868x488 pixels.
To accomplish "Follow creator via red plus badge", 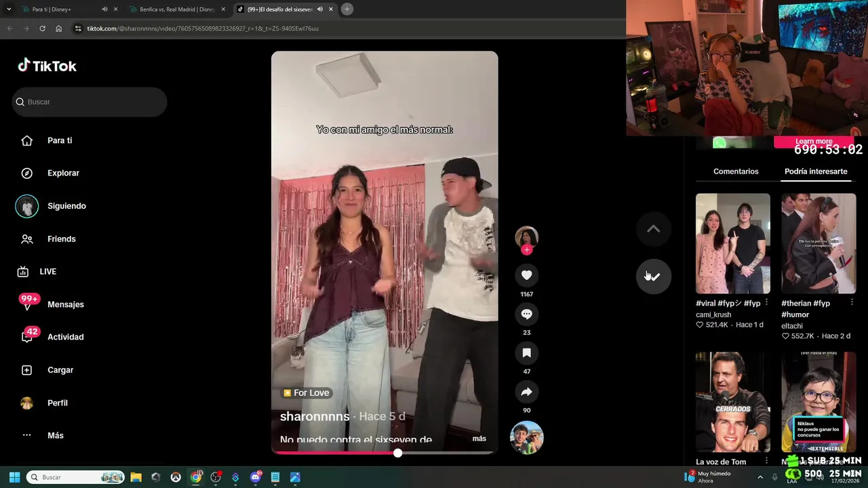I will 526,249.
